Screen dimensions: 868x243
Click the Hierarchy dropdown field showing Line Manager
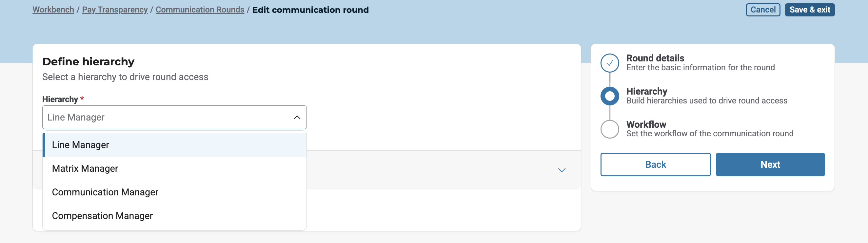(x=168, y=118)
